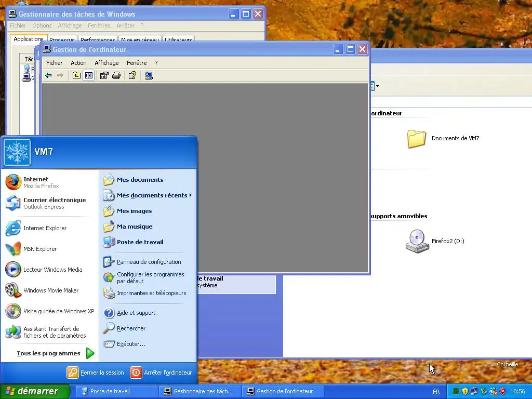Click the red shield security alert tray icon
Viewport: 532px width, 399px height.
point(503,391)
